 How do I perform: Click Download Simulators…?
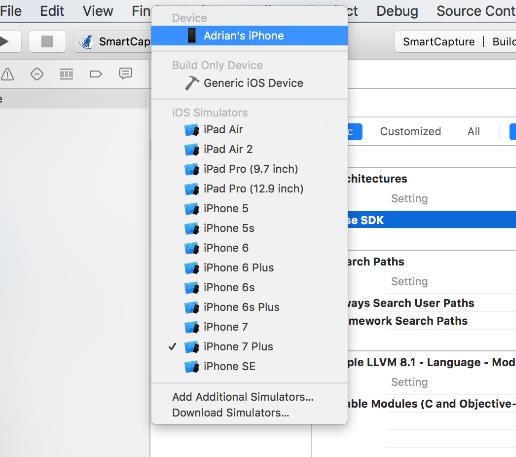click(249, 413)
